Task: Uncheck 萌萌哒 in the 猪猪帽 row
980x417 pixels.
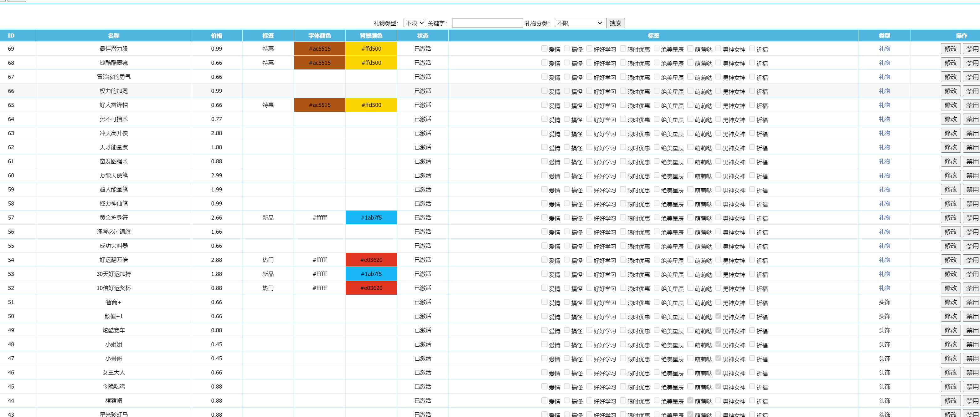Action: tap(690, 400)
